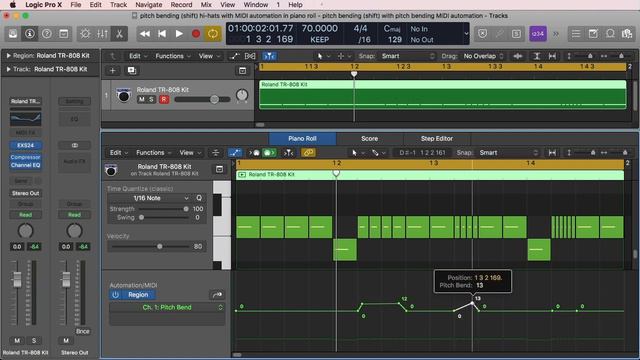Open the Help menu
Viewport: 640px width, 360px height.
pyautogui.click(x=296, y=5)
